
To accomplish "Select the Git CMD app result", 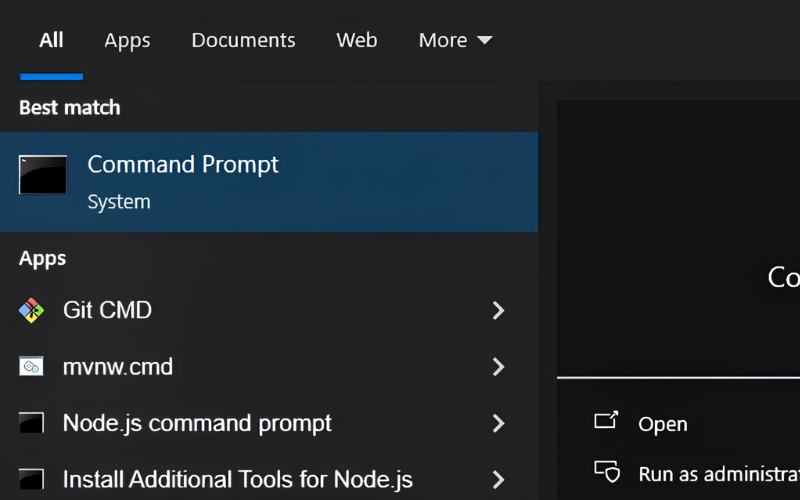I will 269,310.
